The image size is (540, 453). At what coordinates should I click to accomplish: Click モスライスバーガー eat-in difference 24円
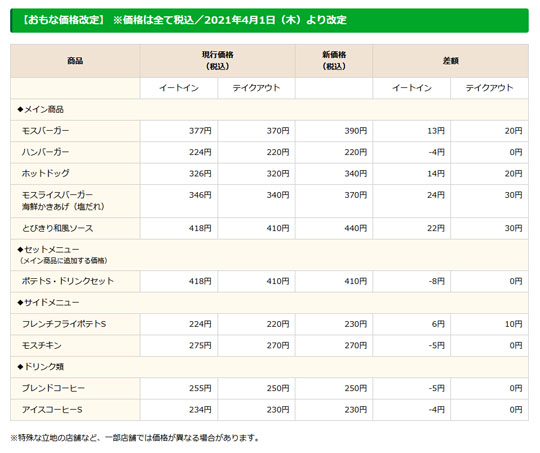[436, 195]
